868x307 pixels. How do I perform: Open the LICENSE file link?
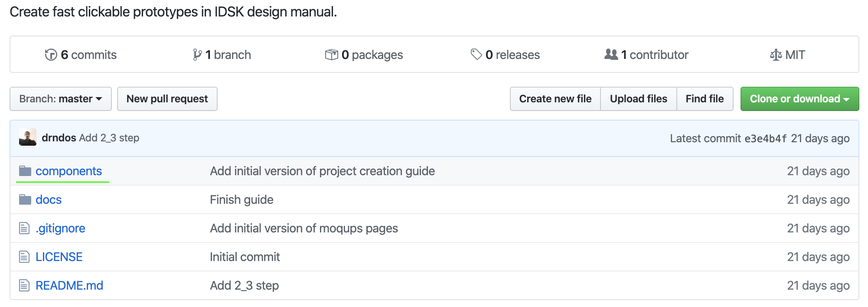[59, 257]
